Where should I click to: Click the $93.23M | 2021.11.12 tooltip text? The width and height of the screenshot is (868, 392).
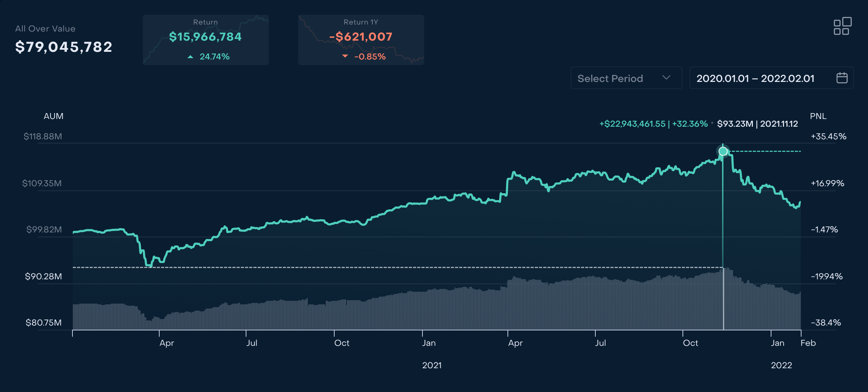pyautogui.click(x=757, y=124)
